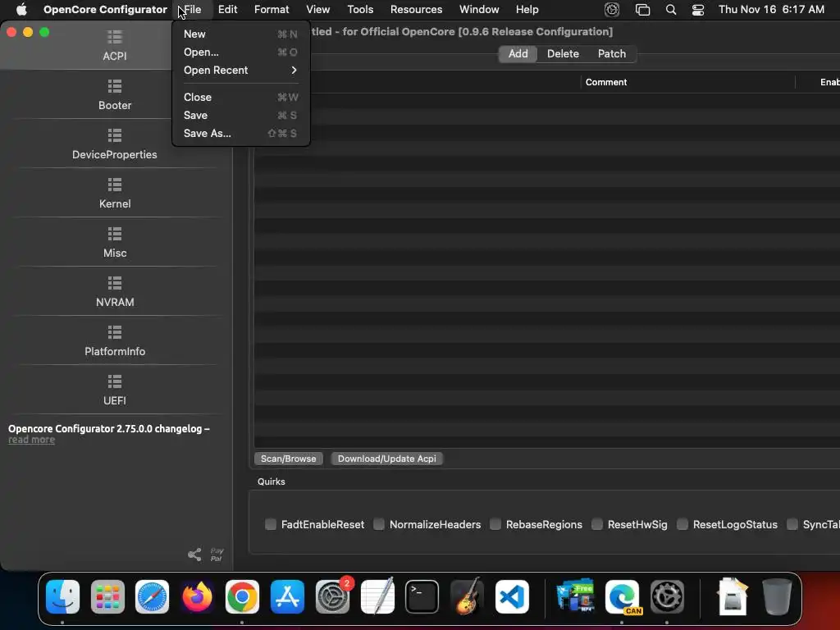840x630 pixels.
Task: Open TextEdit from the Dock
Action: tap(377, 596)
